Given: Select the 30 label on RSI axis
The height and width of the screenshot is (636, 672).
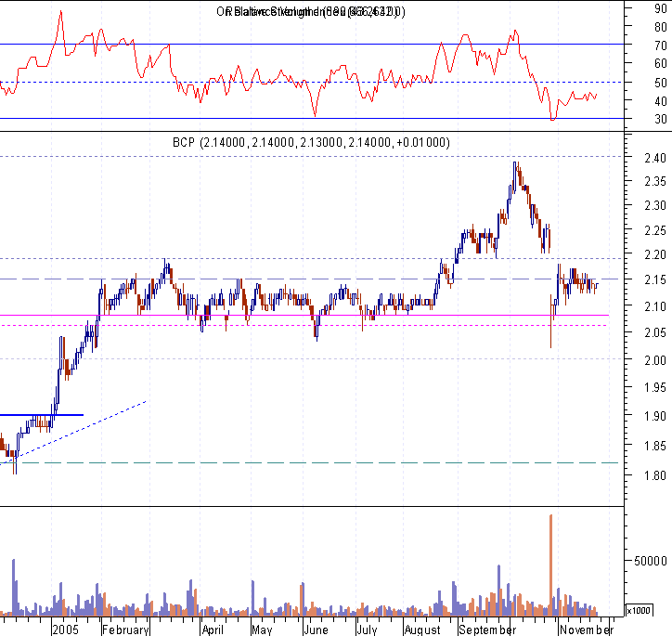Looking at the screenshot, I should (661, 119).
